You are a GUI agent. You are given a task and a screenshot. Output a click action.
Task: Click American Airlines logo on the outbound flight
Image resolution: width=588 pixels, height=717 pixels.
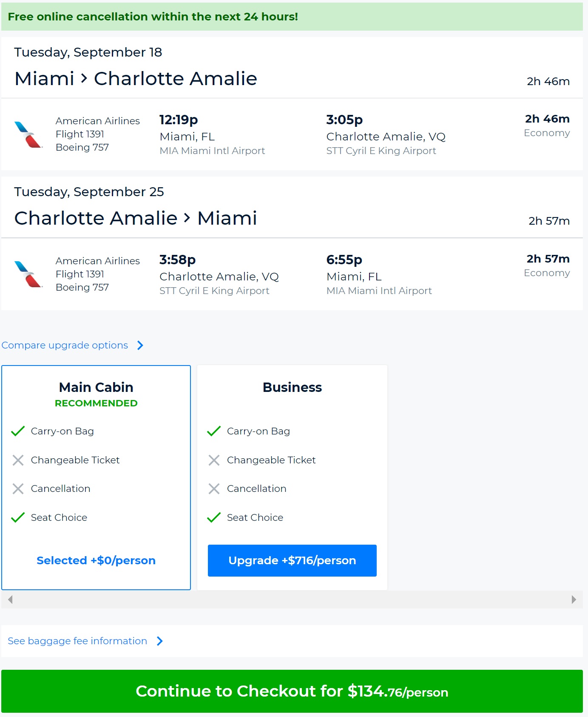[x=28, y=134]
